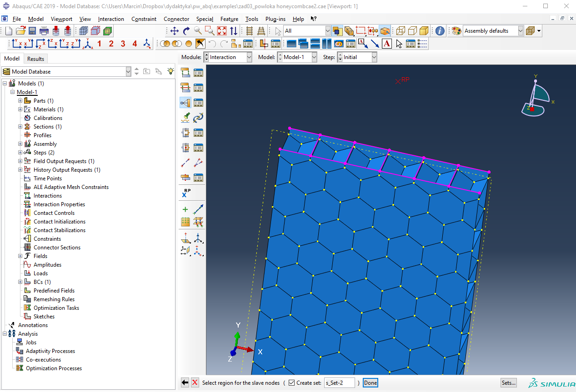Switch to the Results tab
576x392 pixels.
(35, 59)
